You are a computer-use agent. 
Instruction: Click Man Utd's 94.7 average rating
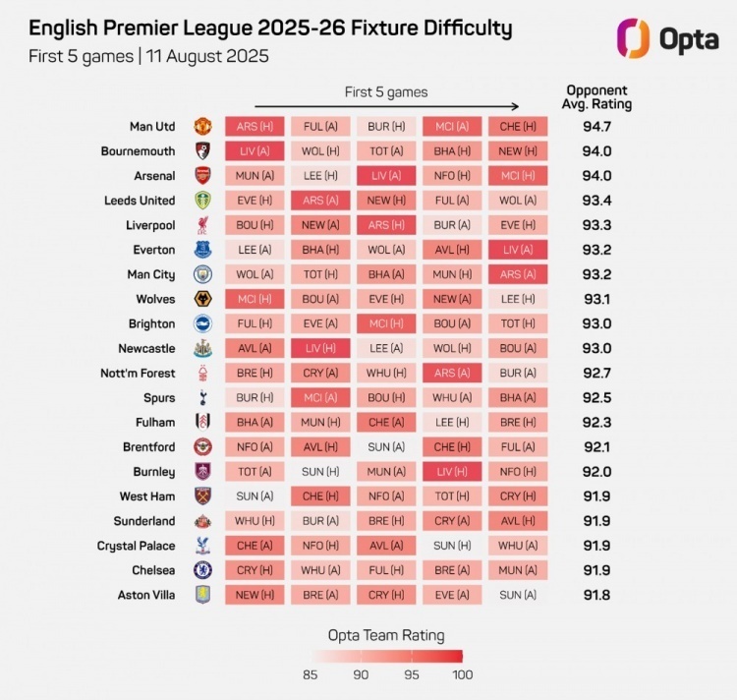(596, 127)
